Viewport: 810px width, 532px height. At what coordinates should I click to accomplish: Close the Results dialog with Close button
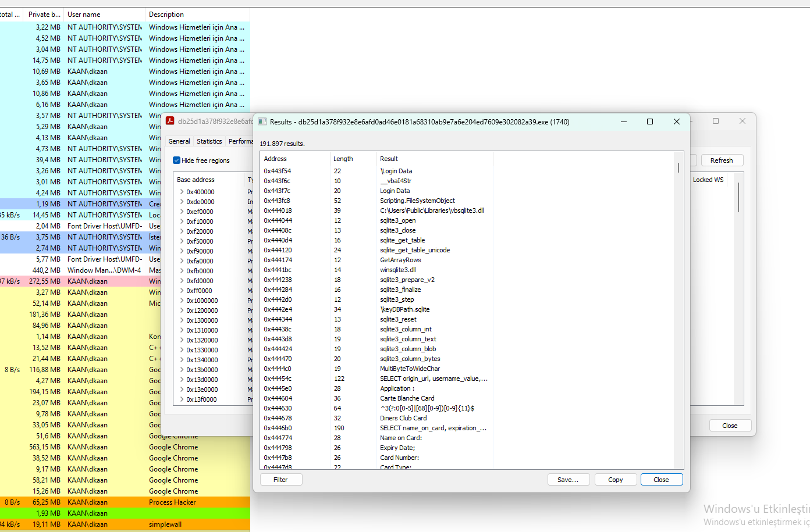pyautogui.click(x=661, y=480)
